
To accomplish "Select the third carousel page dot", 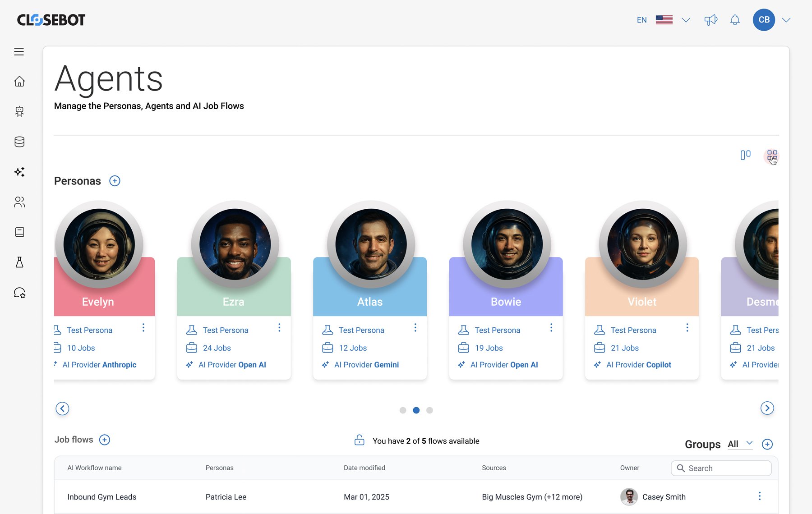I will (x=429, y=410).
